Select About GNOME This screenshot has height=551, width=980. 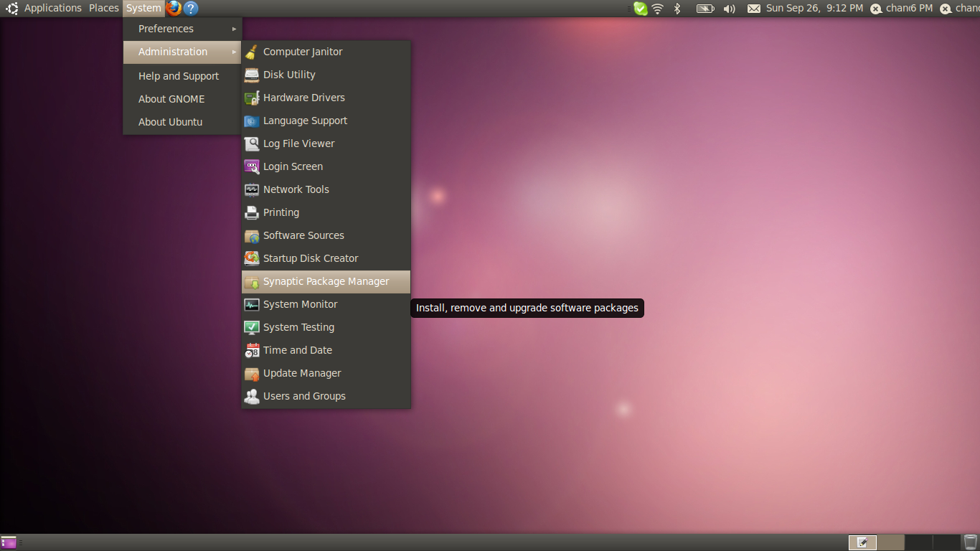182,99
